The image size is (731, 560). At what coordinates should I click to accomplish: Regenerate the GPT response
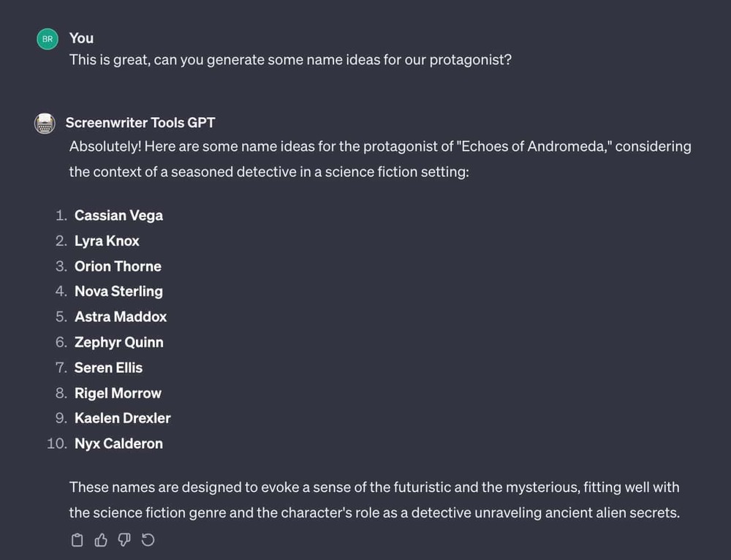pyautogui.click(x=148, y=540)
